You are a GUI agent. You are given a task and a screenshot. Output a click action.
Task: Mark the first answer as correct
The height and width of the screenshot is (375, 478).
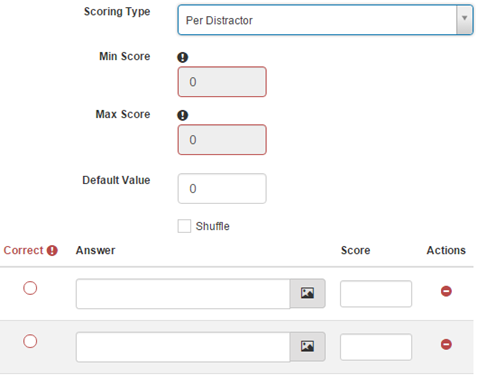30,288
